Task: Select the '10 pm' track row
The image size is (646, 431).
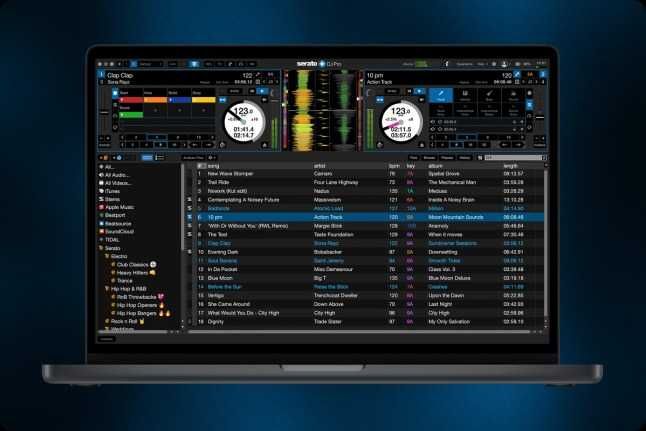Action: [x=366, y=217]
